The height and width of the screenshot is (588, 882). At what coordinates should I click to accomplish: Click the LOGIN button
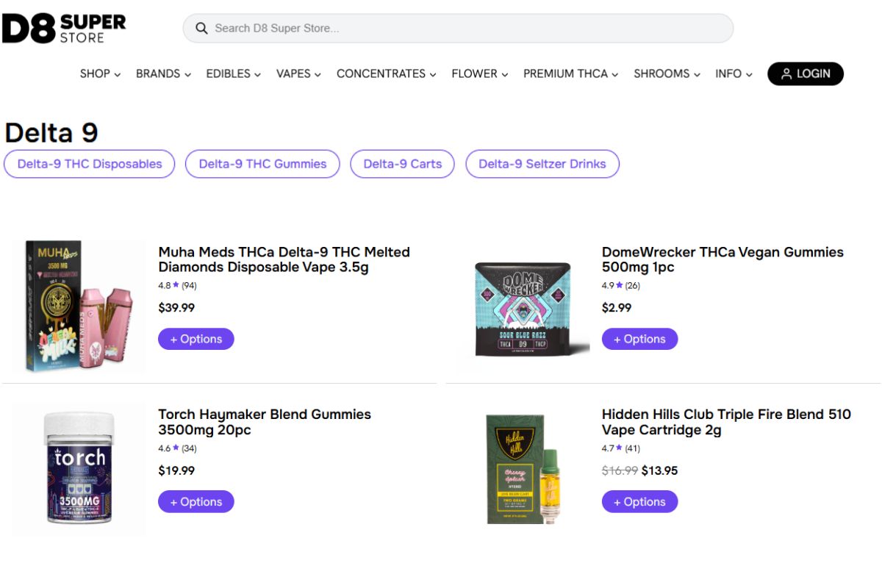[805, 73]
